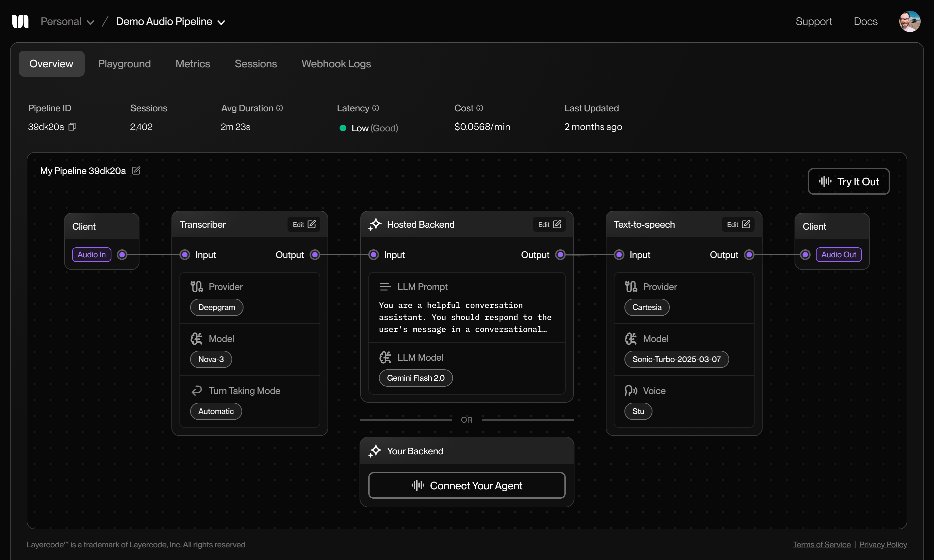Select the Gemini Flash 2.0 model chip
Screen dimensions: 934x560
[x=416, y=378]
